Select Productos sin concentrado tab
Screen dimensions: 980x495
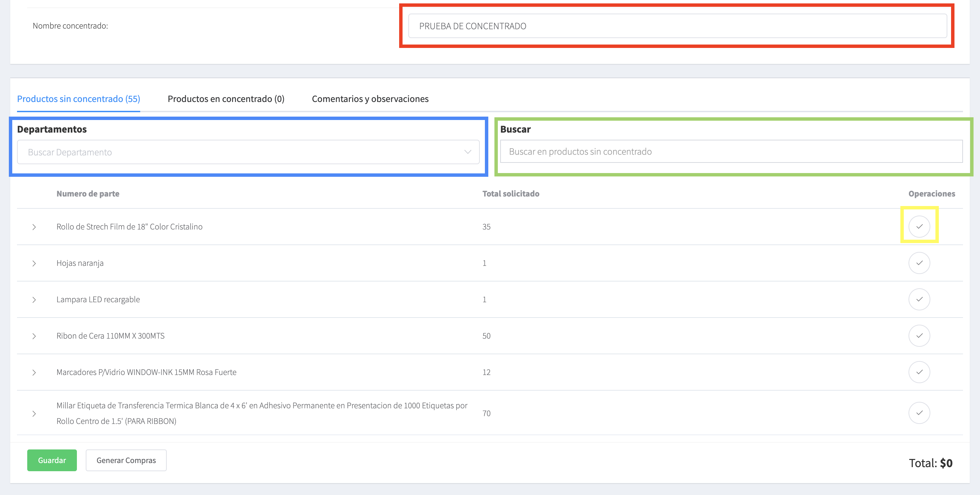[79, 99]
